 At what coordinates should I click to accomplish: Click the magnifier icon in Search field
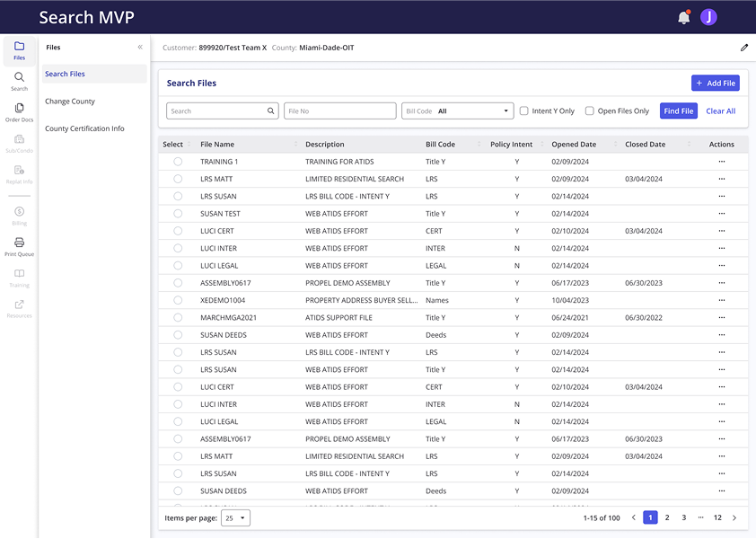coord(271,111)
